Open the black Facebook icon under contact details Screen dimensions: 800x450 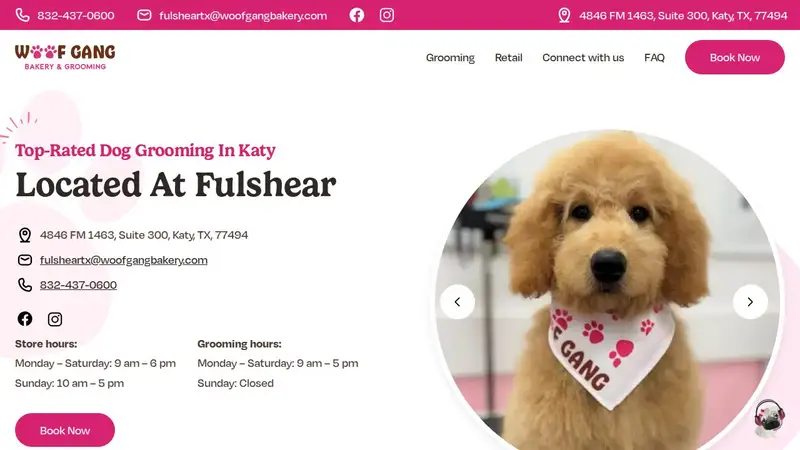click(x=25, y=319)
